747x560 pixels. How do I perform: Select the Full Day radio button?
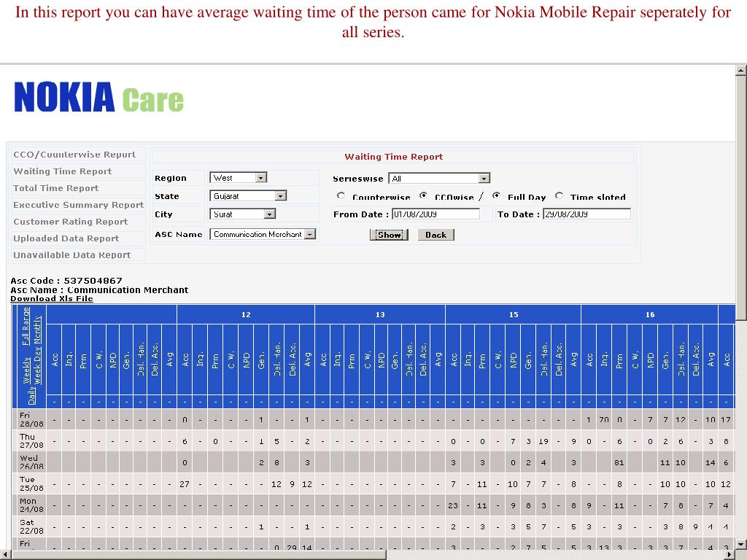point(496,195)
